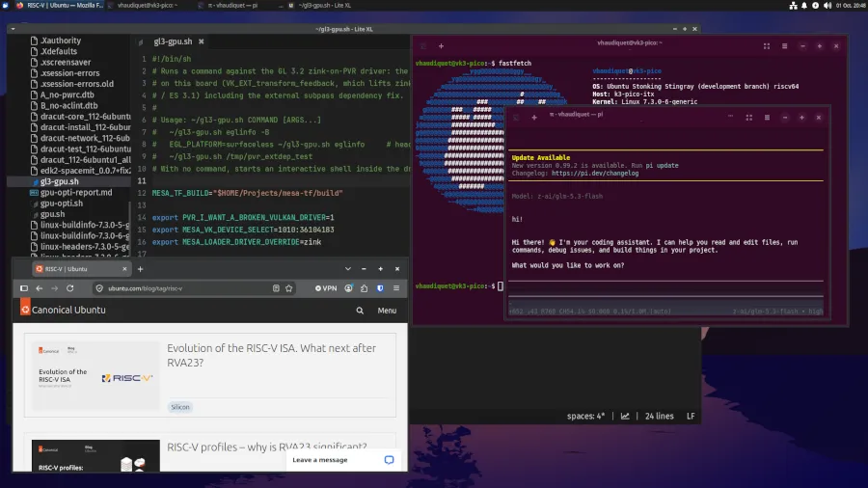868x488 pixels.
Task: Click the Silicon tag chip
Action: [180, 407]
